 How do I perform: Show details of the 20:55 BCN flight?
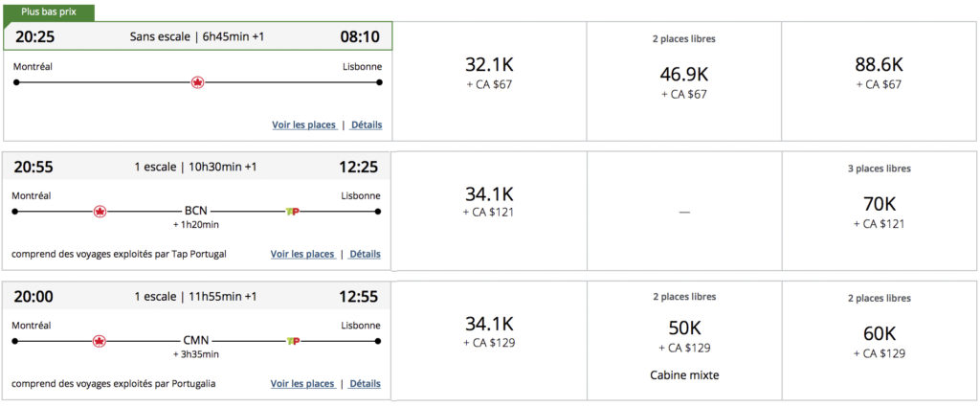coord(366,254)
